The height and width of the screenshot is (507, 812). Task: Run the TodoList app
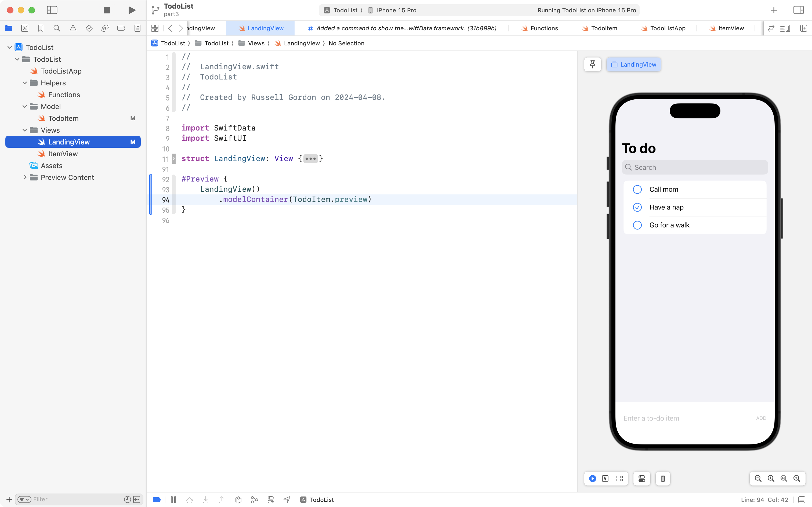(x=131, y=10)
